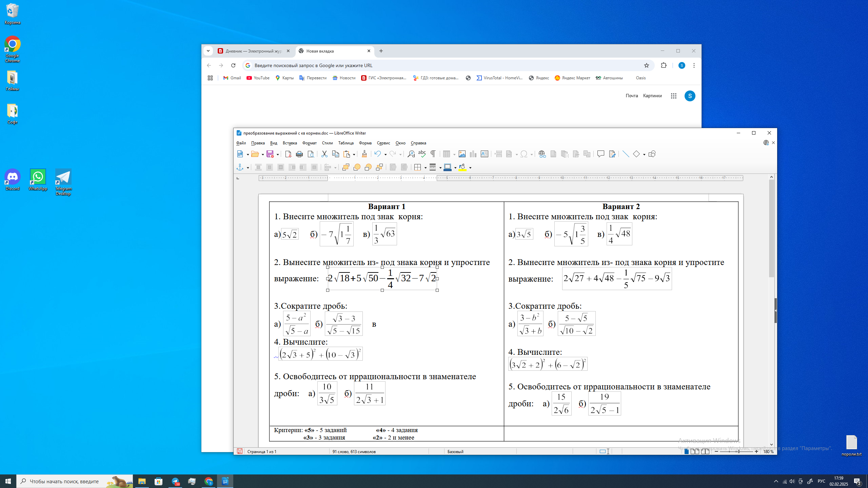
Task: Click the Copy icon in Writer toolbar
Action: click(336, 154)
